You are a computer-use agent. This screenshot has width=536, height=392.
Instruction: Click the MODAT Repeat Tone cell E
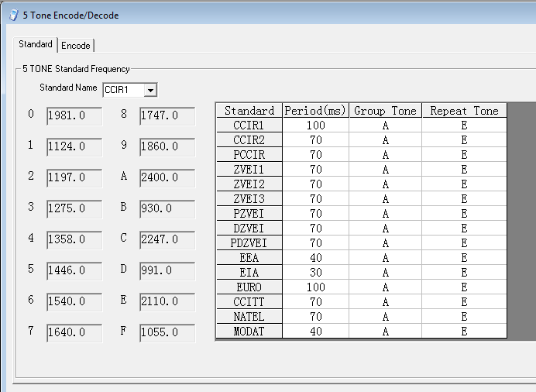coord(464,331)
